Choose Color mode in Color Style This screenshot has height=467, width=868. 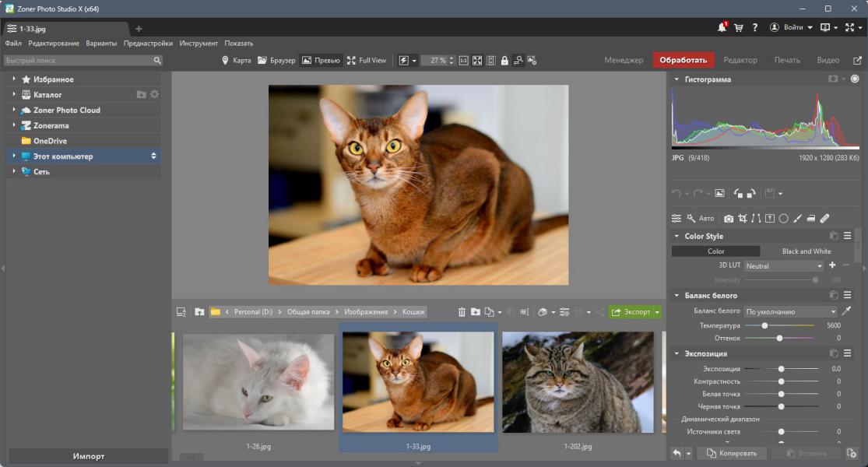[715, 251]
